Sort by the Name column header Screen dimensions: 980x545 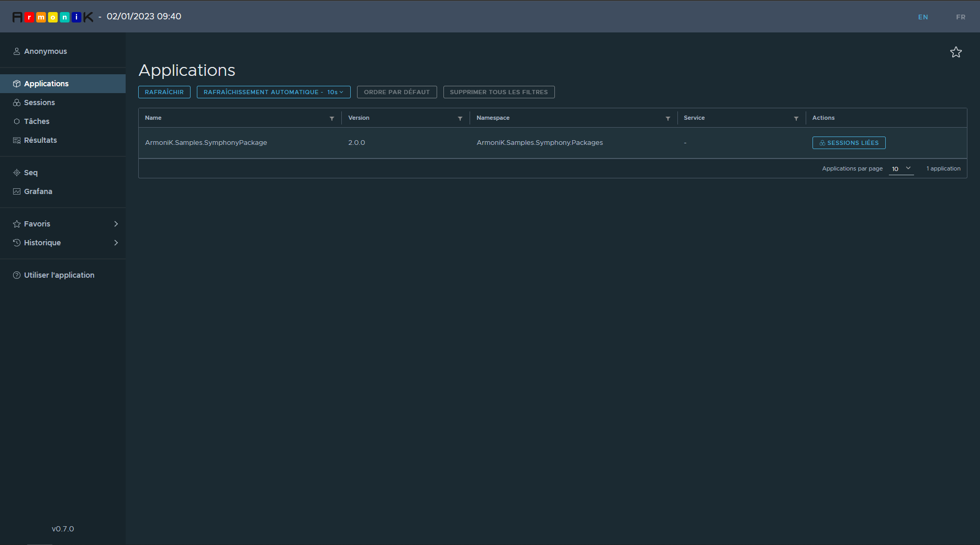(x=153, y=118)
